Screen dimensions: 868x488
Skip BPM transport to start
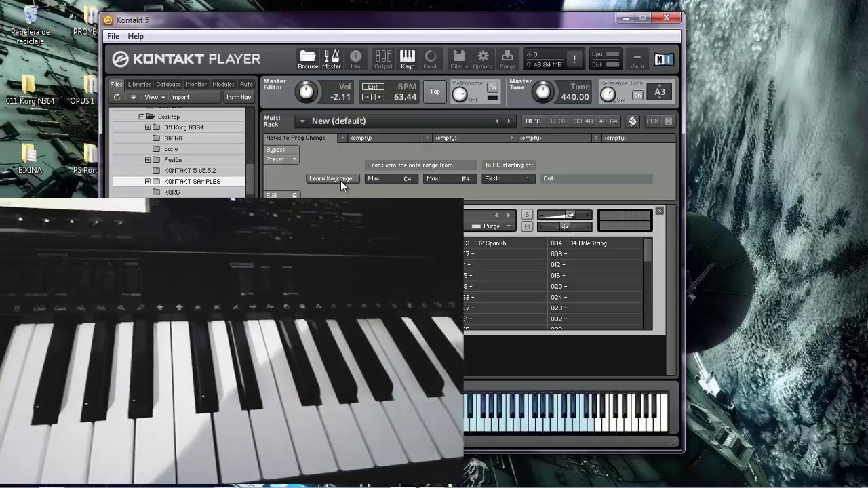367,97
